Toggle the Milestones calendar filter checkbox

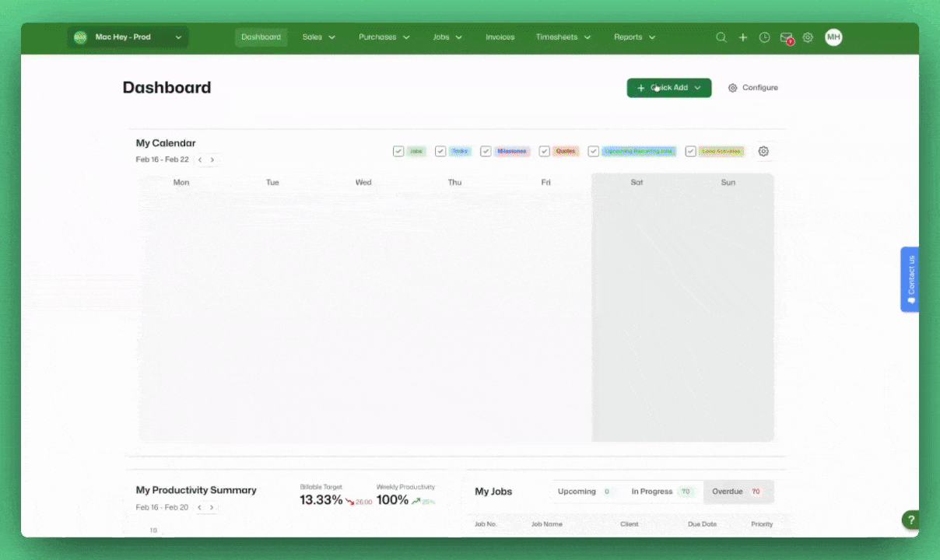click(486, 152)
